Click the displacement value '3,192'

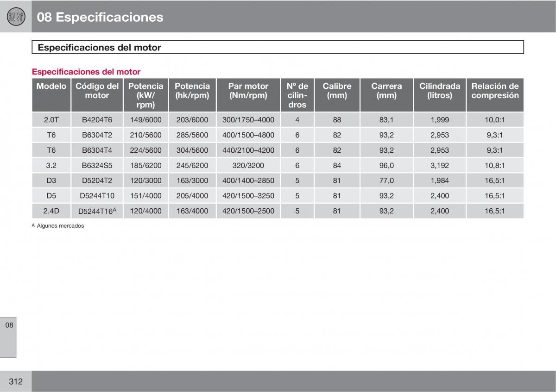[440, 165]
